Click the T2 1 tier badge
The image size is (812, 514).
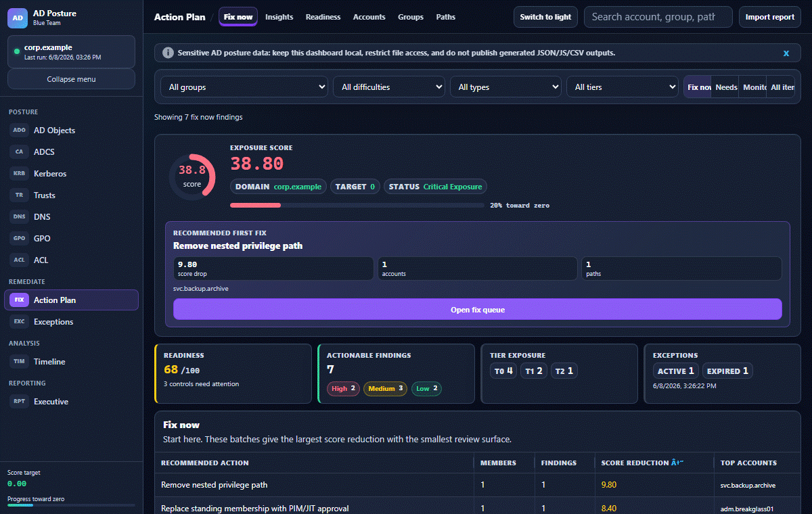[x=564, y=371]
